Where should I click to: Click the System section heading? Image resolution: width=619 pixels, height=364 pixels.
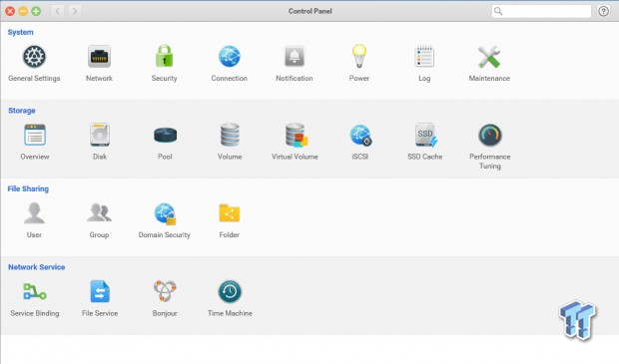click(20, 32)
